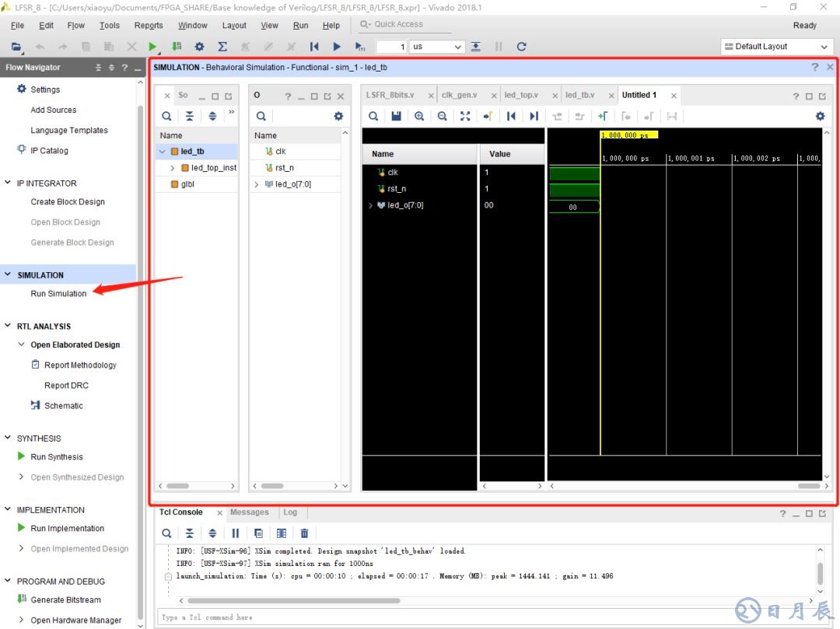Click the Restart simulation icon in main toolbar

coord(314,47)
